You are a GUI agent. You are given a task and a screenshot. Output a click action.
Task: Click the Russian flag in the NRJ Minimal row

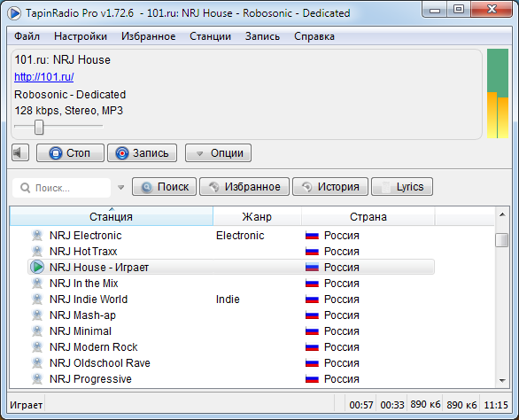tap(312, 331)
